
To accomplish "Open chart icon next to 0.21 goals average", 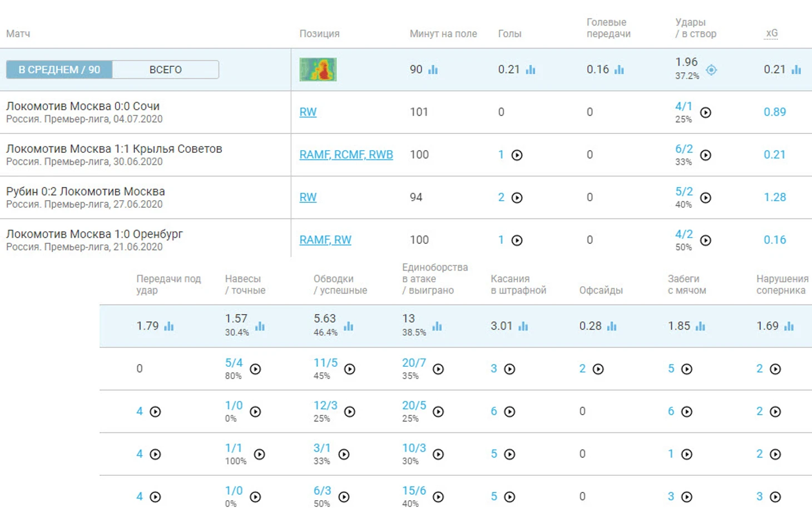I will coord(530,69).
